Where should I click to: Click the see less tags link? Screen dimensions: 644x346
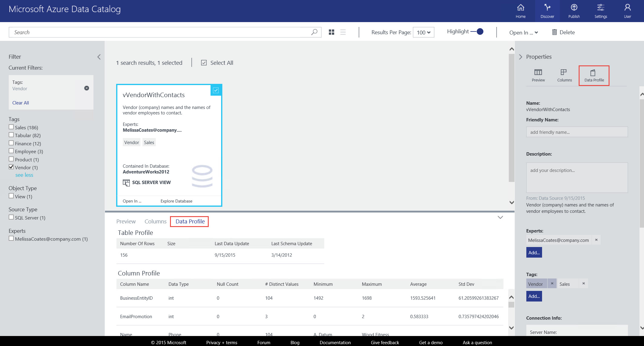pos(24,175)
